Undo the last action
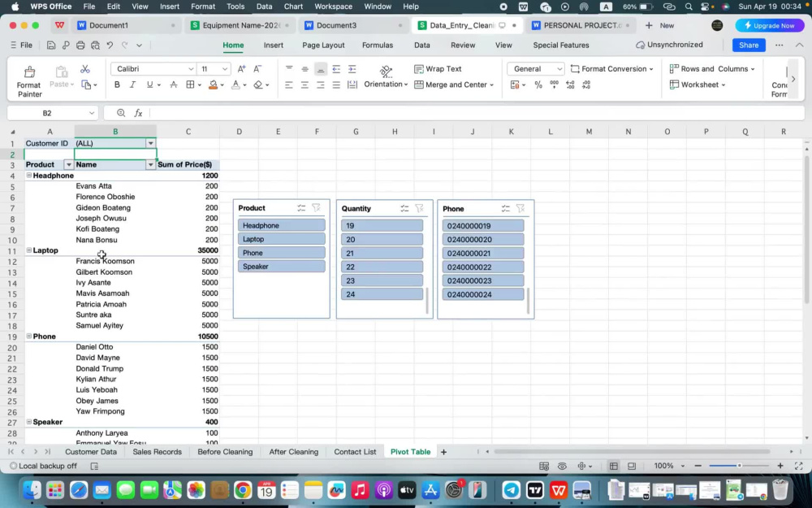Screen dimensions: 812x508 110,45
